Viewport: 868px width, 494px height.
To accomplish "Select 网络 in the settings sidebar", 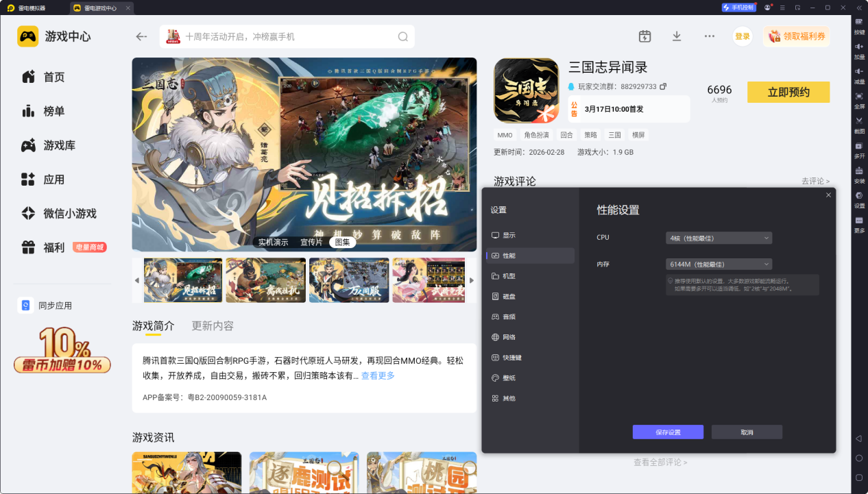I will [x=530, y=337].
